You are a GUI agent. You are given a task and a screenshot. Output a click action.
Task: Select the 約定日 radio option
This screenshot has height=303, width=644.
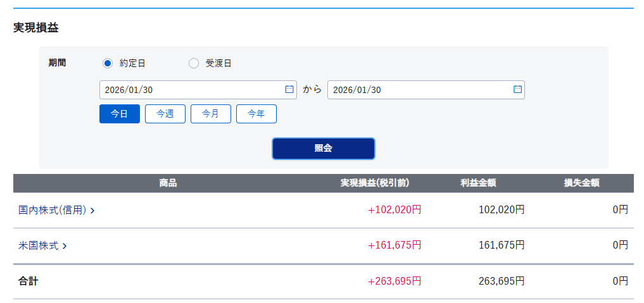coord(108,63)
